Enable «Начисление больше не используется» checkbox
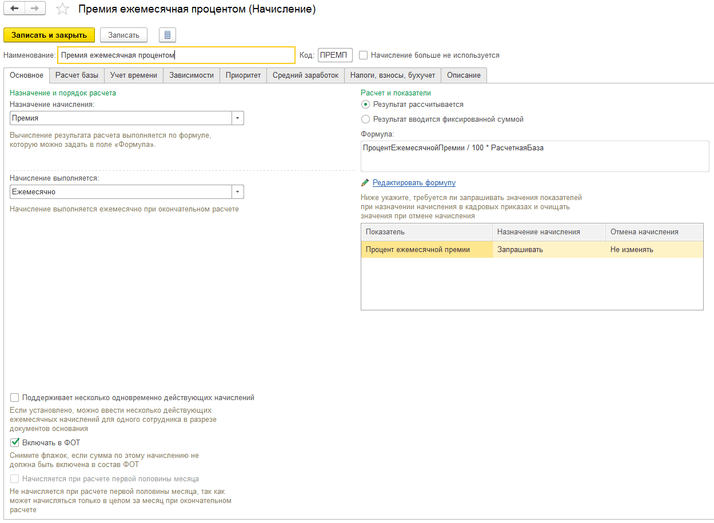This screenshot has height=523, width=714. 363,56
